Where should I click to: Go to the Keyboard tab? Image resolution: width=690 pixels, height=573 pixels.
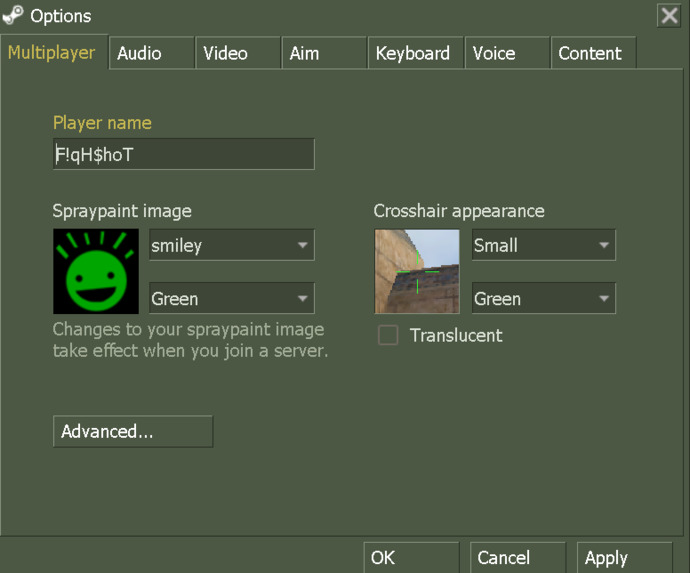[412, 54]
